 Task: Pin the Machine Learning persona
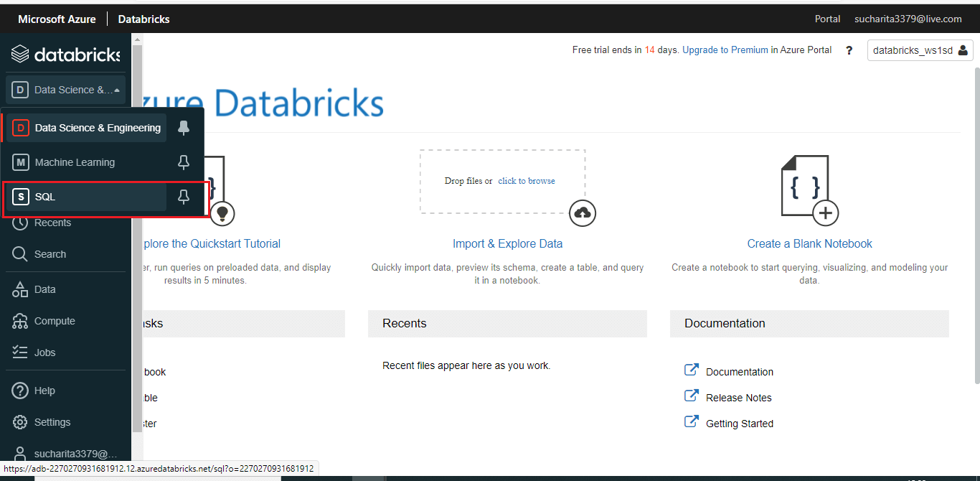tap(184, 162)
